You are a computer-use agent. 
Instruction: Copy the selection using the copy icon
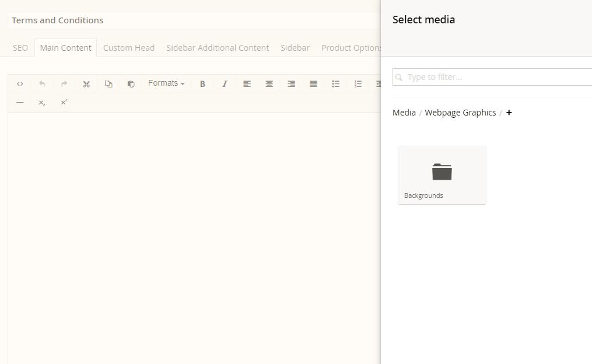click(x=108, y=84)
